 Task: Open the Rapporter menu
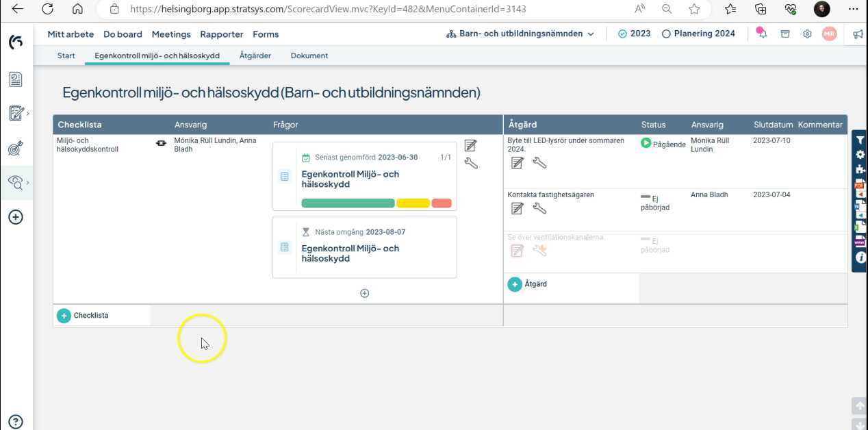pyautogui.click(x=221, y=34)
